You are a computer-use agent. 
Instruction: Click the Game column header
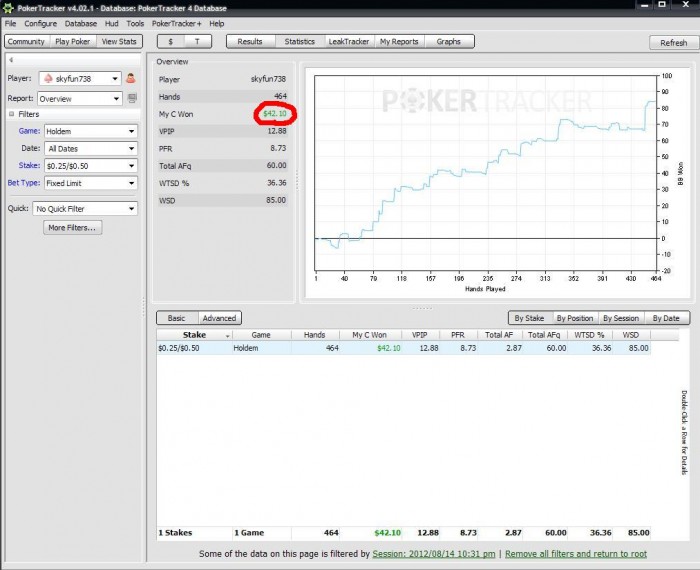click(x=261, y=335)
